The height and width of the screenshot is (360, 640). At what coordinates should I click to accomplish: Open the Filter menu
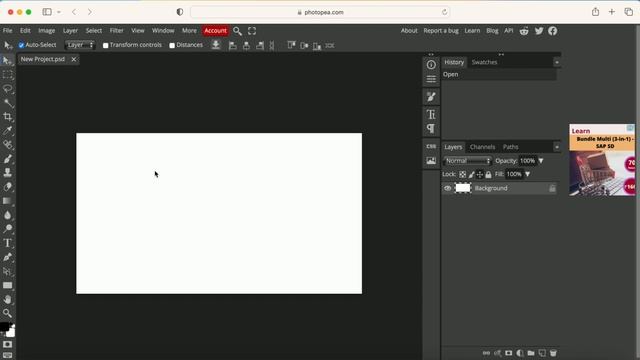pos(116,31)
